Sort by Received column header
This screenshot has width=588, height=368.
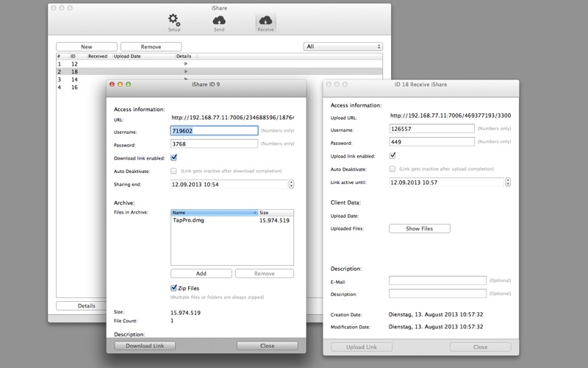[x=99, y=57]
